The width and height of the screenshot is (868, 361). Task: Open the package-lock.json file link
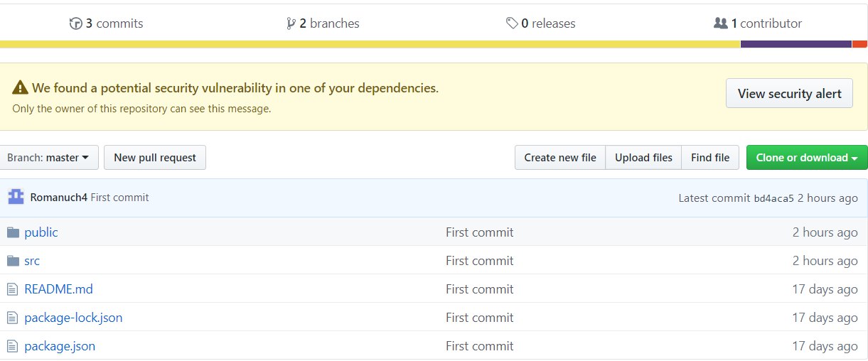point(73,318)
